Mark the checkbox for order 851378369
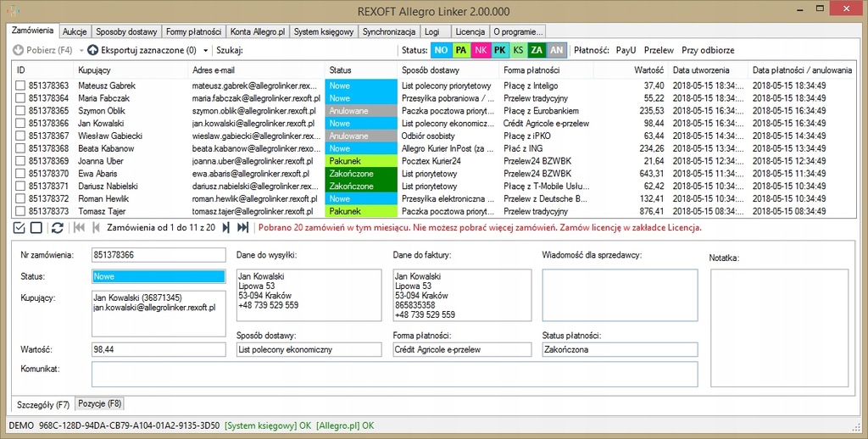This screenshot has height=439, width=868. [x=20, y=161]
